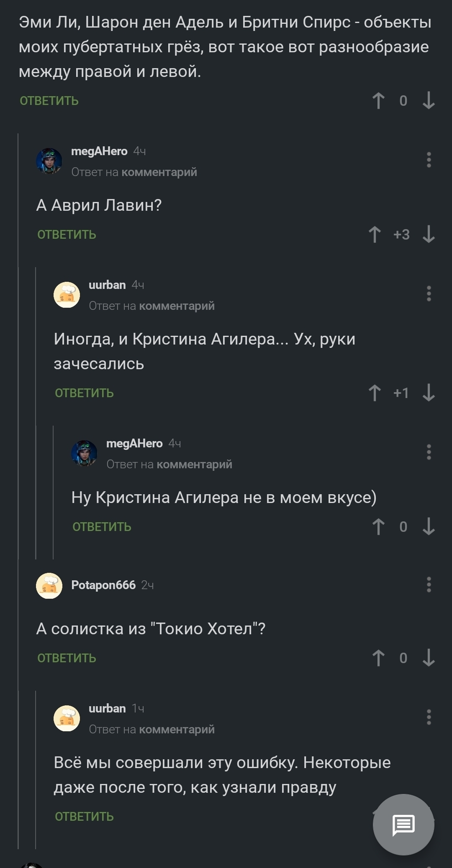Image resolution: width=452 pixels, height=868 pixels.
Task: Downvote Potapon666's Токио Хотел comment
Action: click(x=429, y=658)
